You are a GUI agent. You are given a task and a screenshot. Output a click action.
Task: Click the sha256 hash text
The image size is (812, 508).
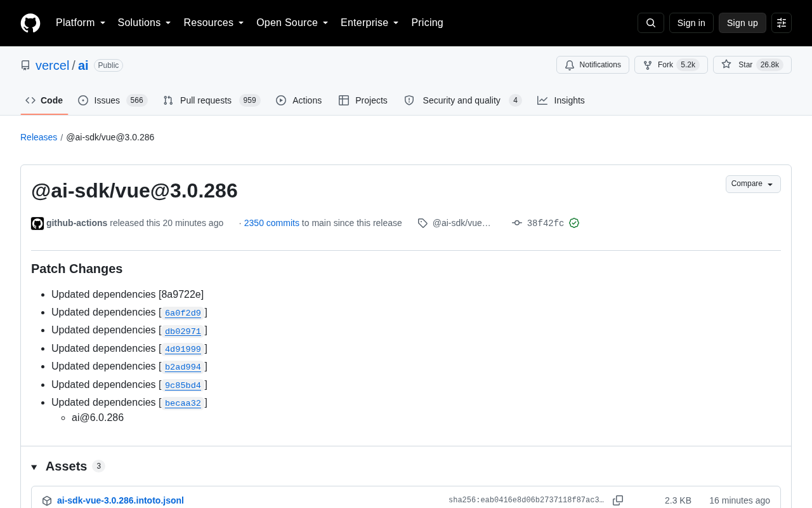527,500
